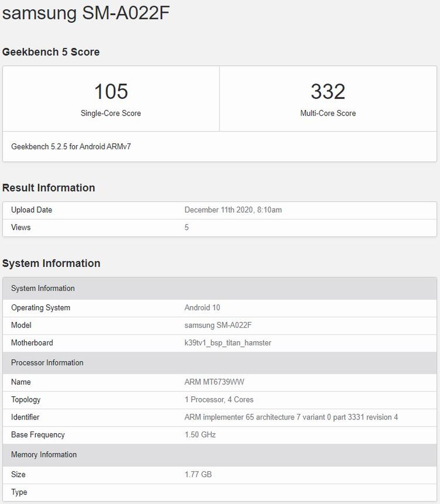Click the Multi-Core Score label
The width and height of the screenshot is (440, 504).
pos(328,113)
